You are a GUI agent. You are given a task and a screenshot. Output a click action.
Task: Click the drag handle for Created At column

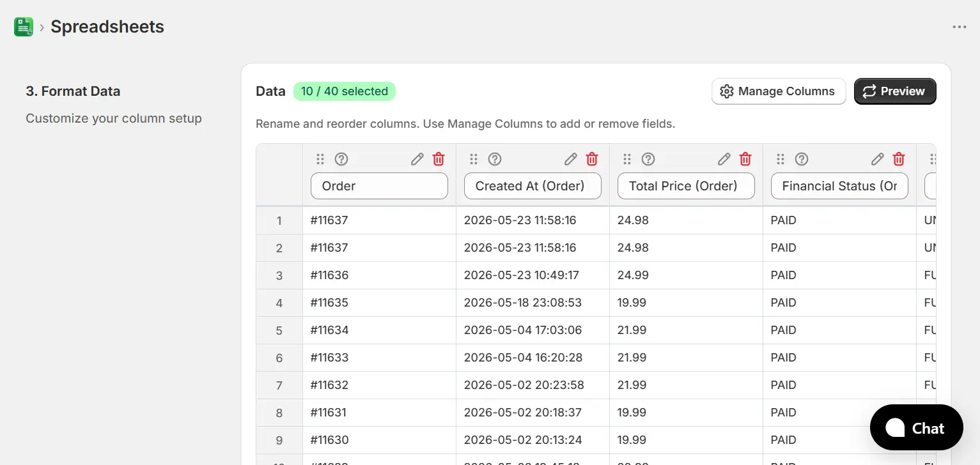click(474, 159)
